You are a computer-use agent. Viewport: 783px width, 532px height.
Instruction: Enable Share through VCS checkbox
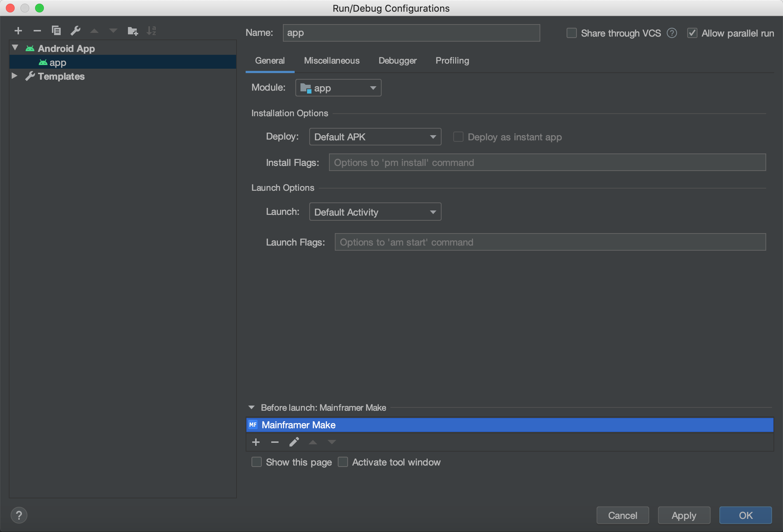[571, 33]
